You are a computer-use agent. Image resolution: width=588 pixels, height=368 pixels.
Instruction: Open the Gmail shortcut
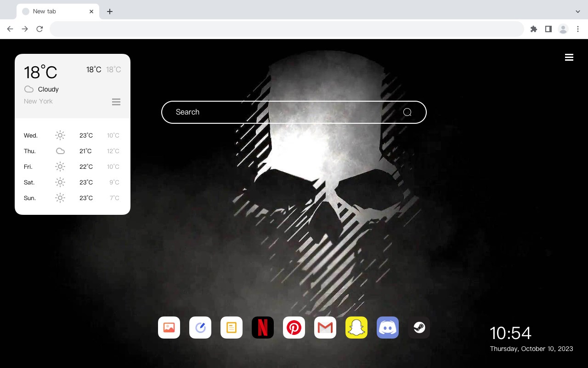pos(325,328)
